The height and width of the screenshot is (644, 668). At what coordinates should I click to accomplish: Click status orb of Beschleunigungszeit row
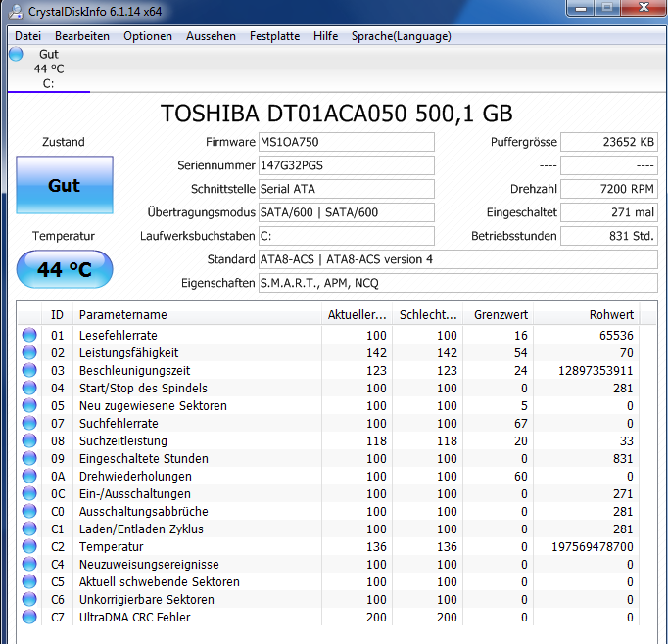(x=29, y=370)
